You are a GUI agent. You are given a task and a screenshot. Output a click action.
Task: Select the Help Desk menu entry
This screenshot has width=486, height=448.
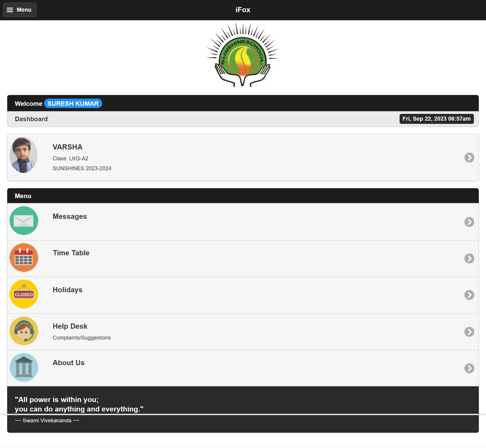243,332
